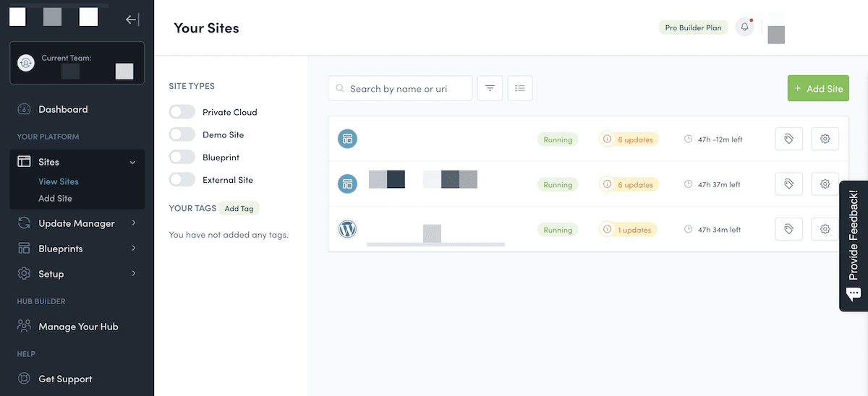This screenshot has width=868, height=396.
Task: Click the Pro Builder Plan badge
Action: tap(694, 27)
